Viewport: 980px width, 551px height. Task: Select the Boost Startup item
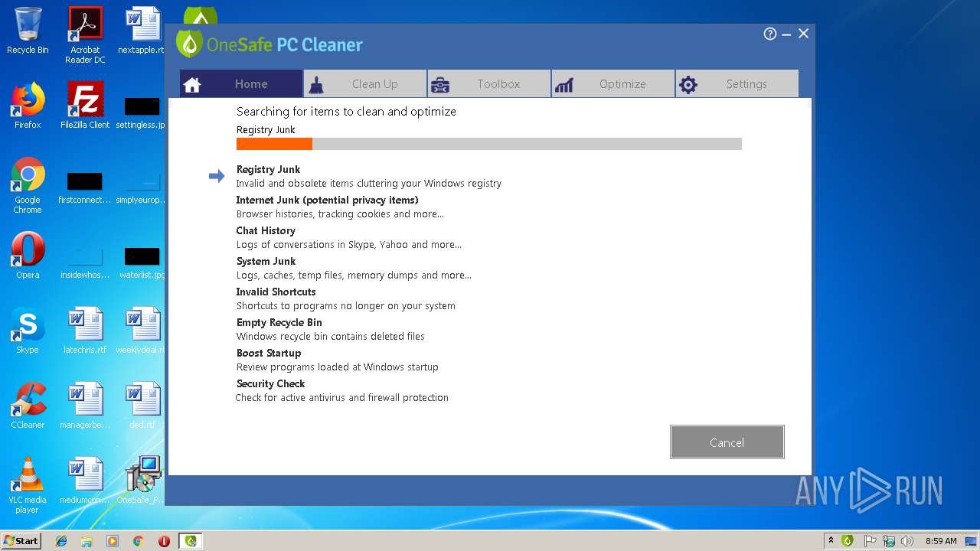click(x=269, y=353)
